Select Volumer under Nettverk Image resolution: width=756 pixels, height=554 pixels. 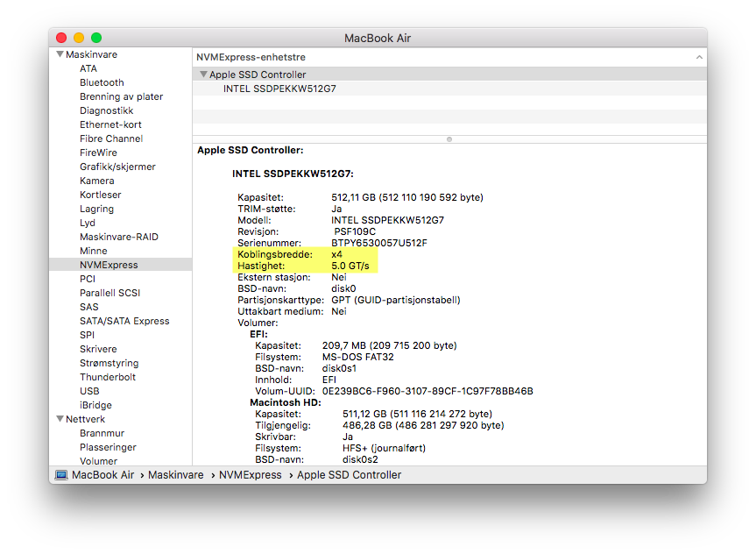pos(98,461)
